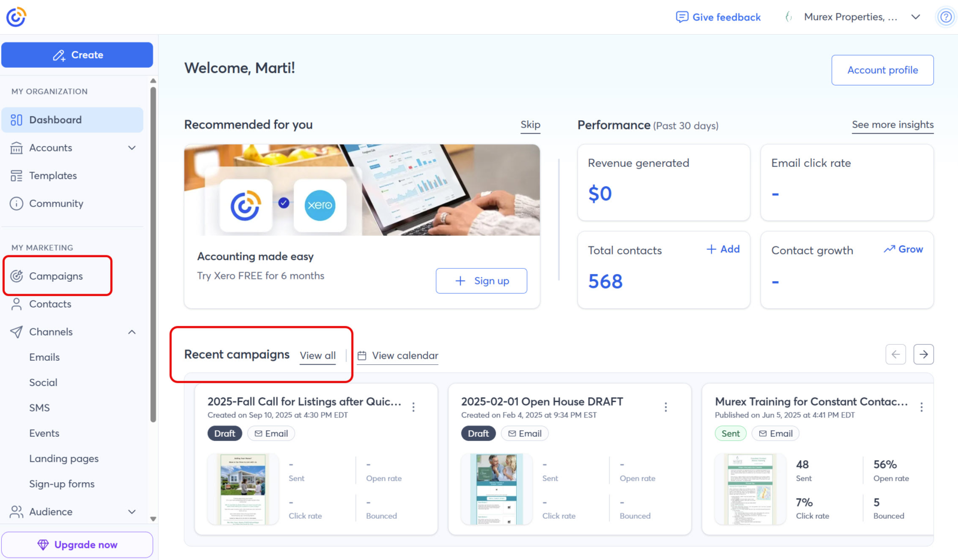958x560 pixels.
Task: Skip the recommended for you card
Action: pyautogui.click(x=530, y=124)
